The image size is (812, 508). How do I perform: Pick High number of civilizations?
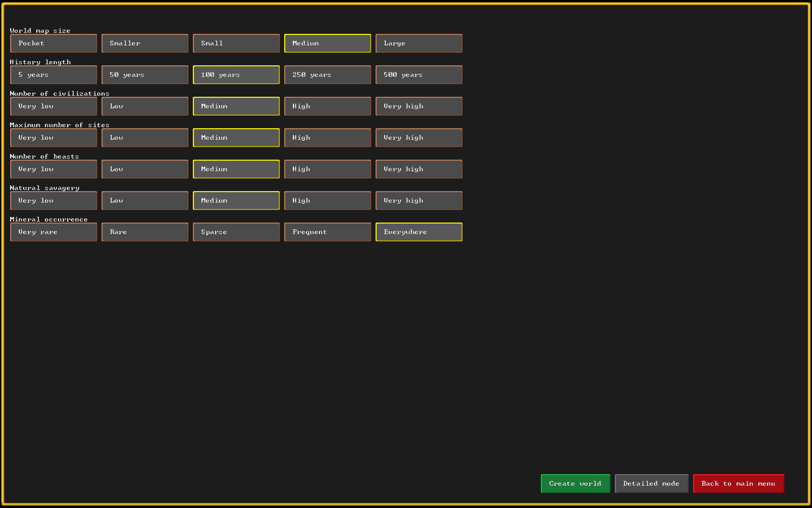[328, 106]
